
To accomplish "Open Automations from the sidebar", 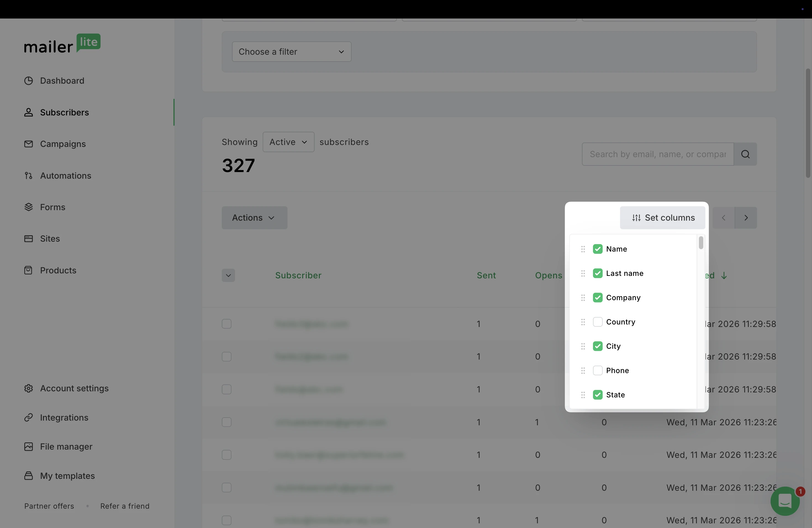I will (x=65, y=176).
